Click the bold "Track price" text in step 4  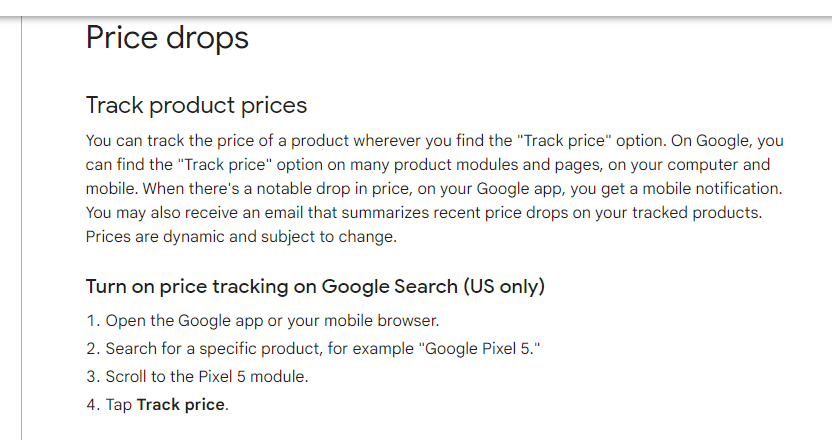click(x=182, y=405)
